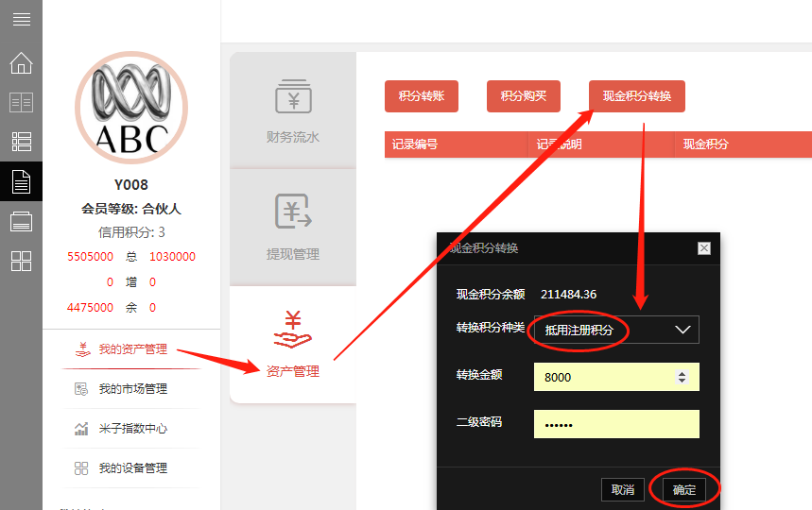Click the 211484.36 balance value
812x510 pixels.
click(569, 295)
